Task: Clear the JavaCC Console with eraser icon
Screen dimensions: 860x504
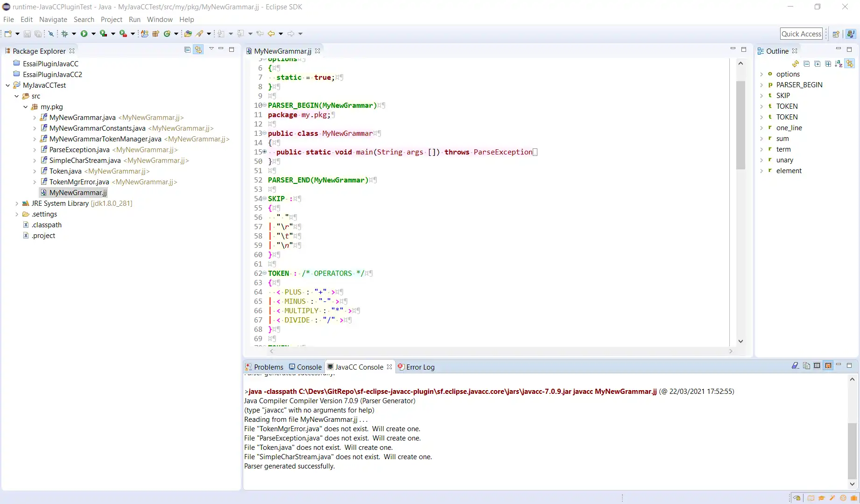Action: click(795, 366)
